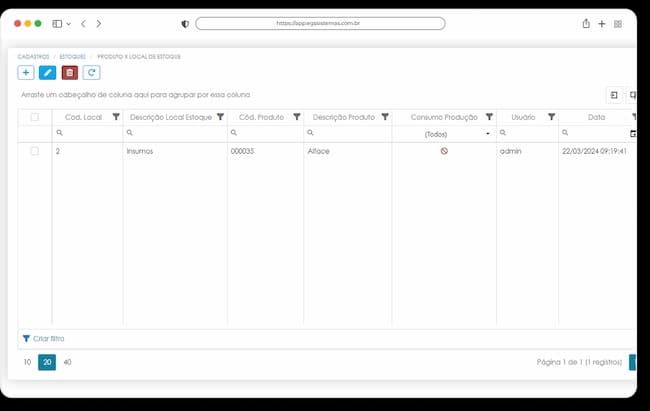Click the funnel icon beside Criar filtro

click(26, 338)
